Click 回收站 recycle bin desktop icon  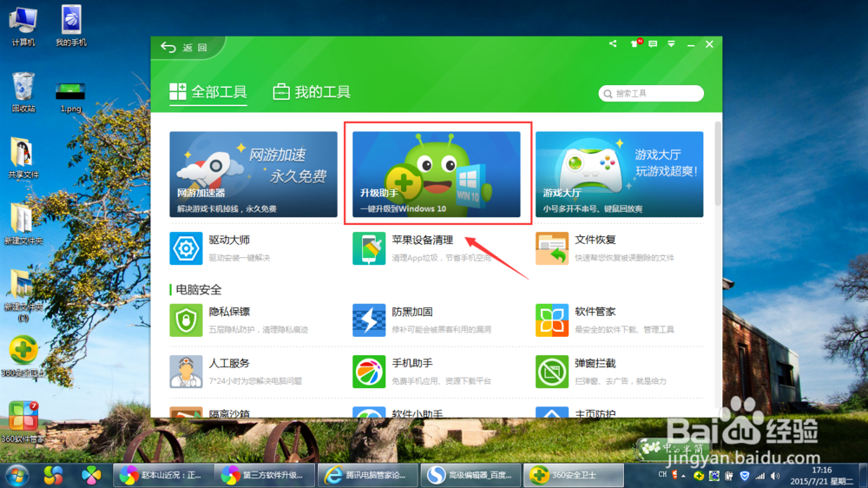tap(23, 92)
